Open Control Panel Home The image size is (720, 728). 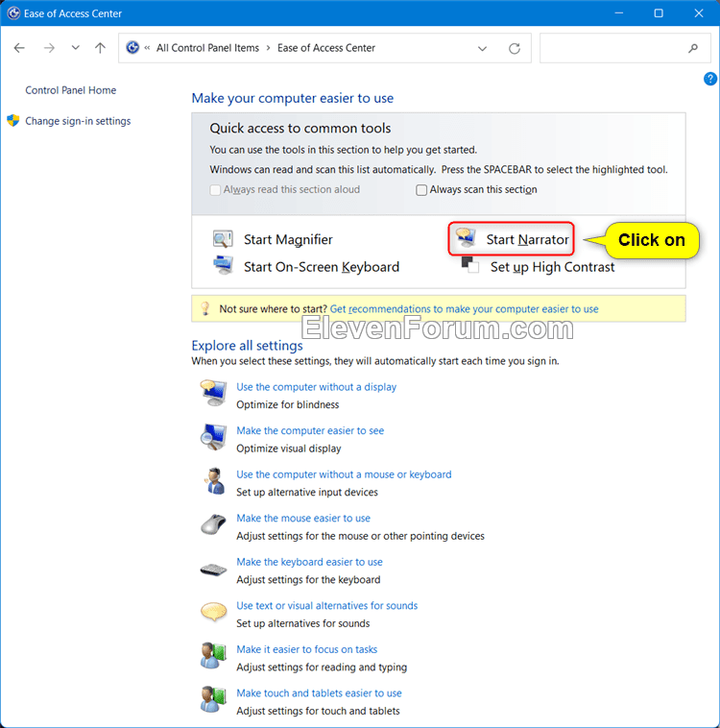[x=71, y=90]
